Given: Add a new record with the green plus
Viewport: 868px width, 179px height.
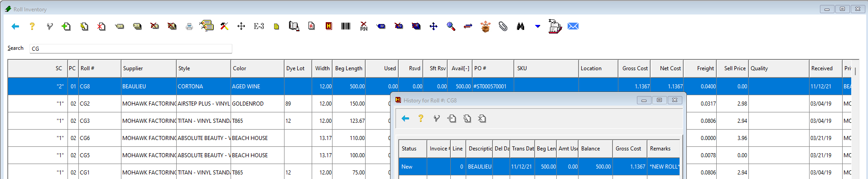Looking at the screenshot, I should click(x=66, y=27).
